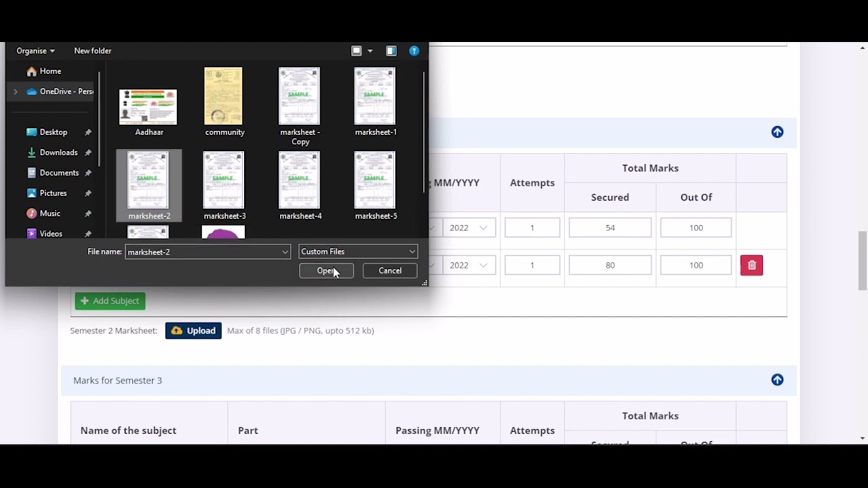Go to Desktop in sidebar
This screenshot has width=868, height=488.
point(54,132)
